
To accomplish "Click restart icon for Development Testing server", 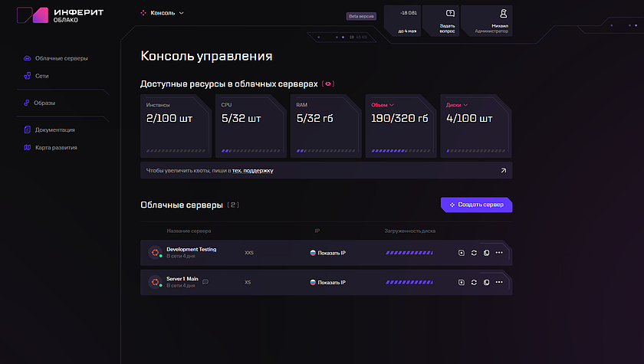I will pos(474,252).
